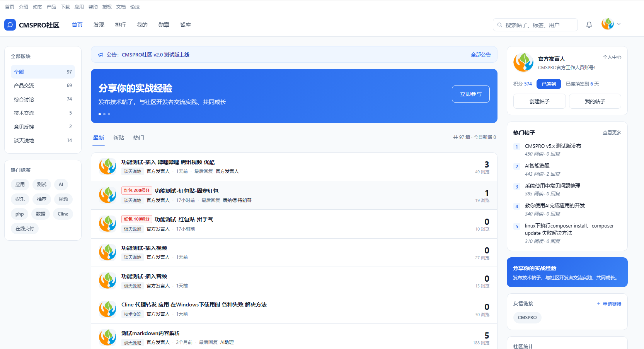Open avatar of 插入视频 post

107,252
